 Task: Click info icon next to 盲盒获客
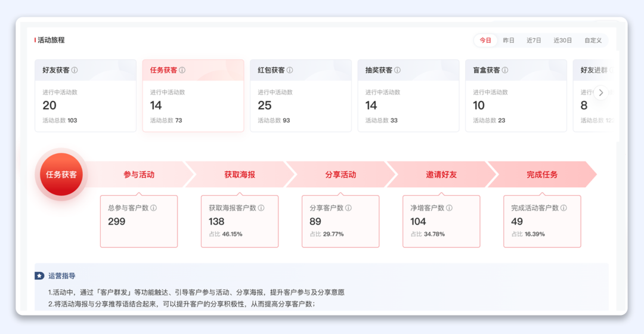tap(505, 70)
